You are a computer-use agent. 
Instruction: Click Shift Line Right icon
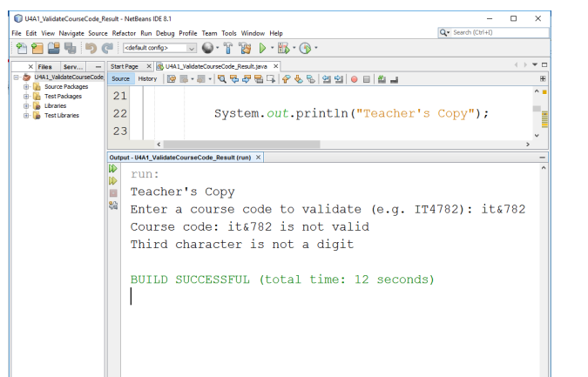pyautogui.click(x=339, y=79)
